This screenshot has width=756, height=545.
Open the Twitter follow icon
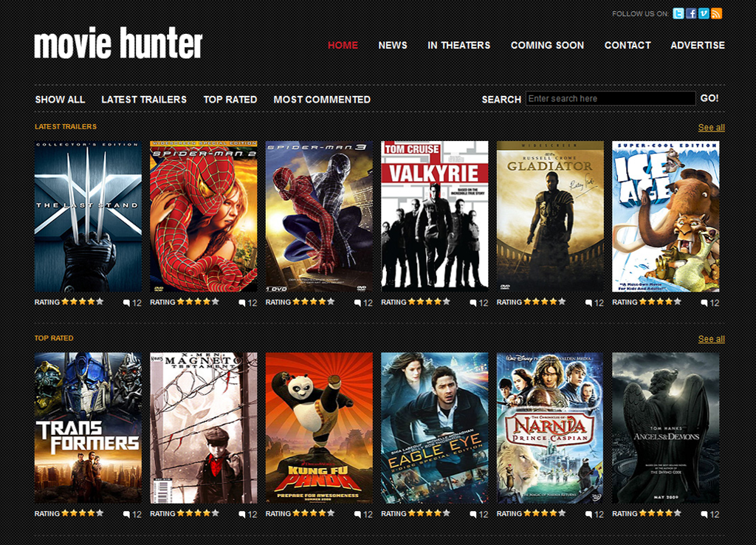click(678, 13)
